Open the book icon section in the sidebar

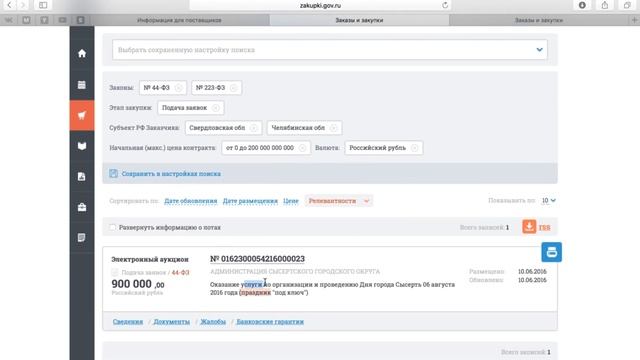point(82,146)
